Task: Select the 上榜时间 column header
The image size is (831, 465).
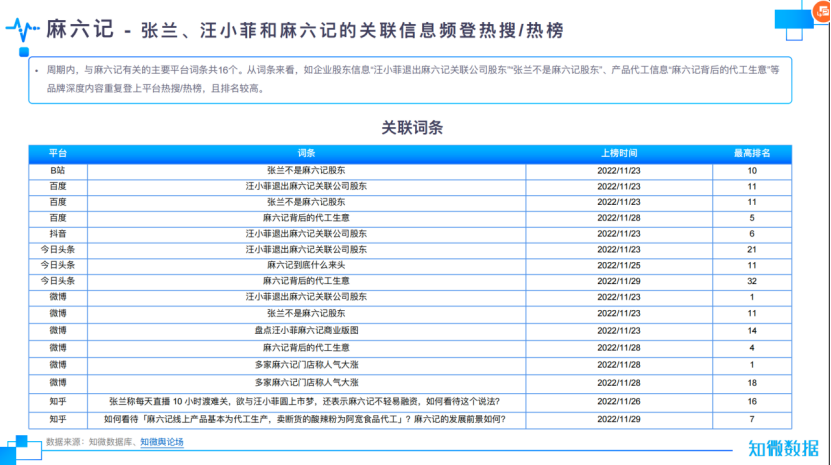Action: [x=618, y=153]
